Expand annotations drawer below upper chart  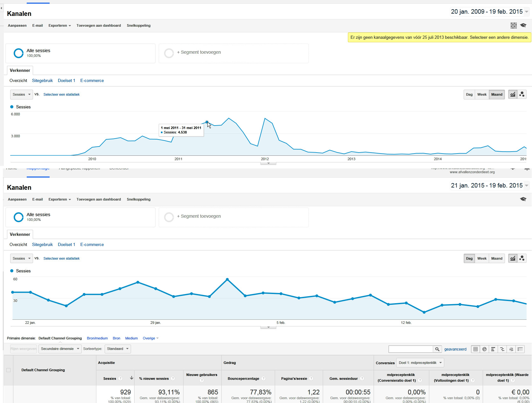tap(268, 163)
